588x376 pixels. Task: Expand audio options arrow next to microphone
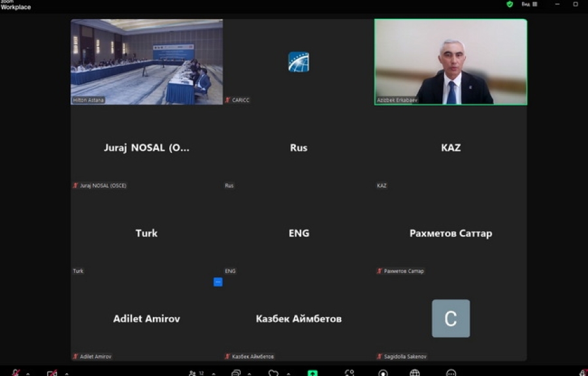(x=28, y=373)
